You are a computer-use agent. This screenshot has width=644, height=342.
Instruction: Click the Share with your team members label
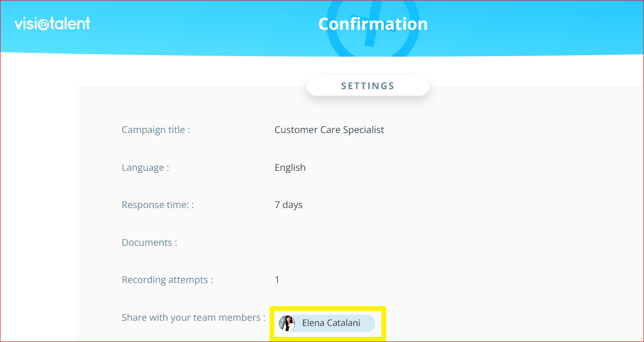(193, 317)
